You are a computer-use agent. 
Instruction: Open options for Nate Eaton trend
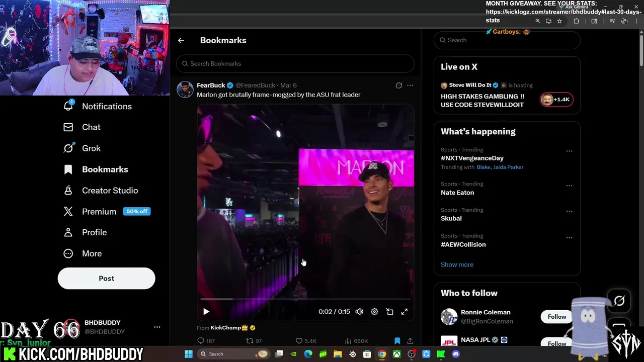[x=569, y=186]
